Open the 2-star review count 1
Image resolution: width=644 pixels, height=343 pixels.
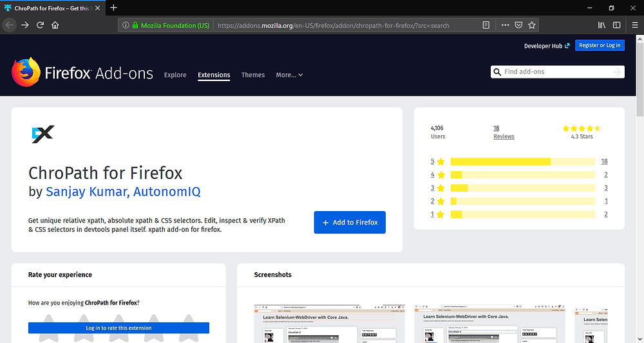pyautogui.click(x=606, y=201)
